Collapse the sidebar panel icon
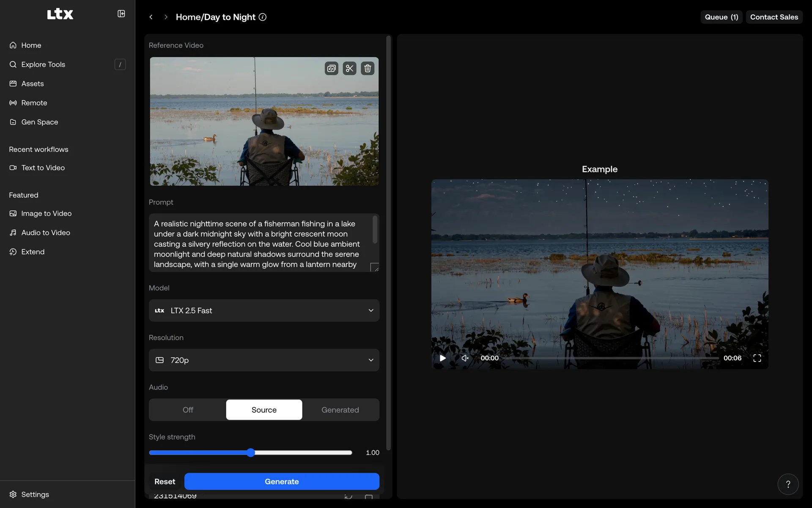The height and width of the screenshot is (508, 812). click(121, 14)
